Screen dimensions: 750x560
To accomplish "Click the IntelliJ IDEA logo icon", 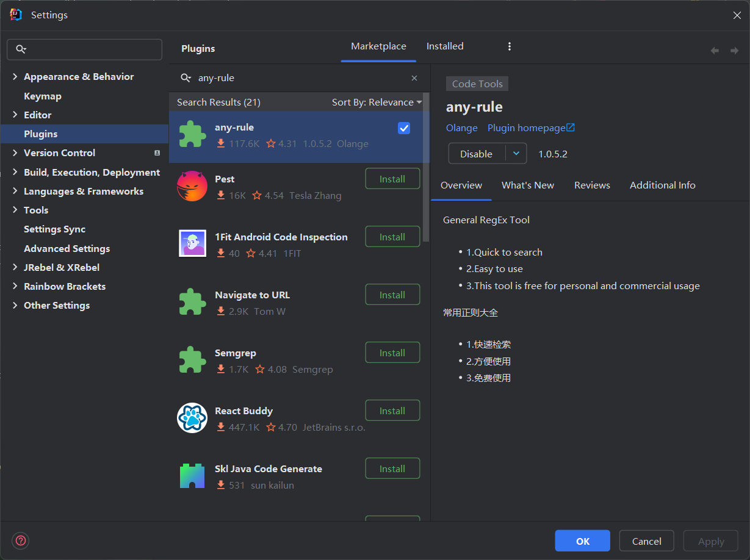I will click(16, 15).
